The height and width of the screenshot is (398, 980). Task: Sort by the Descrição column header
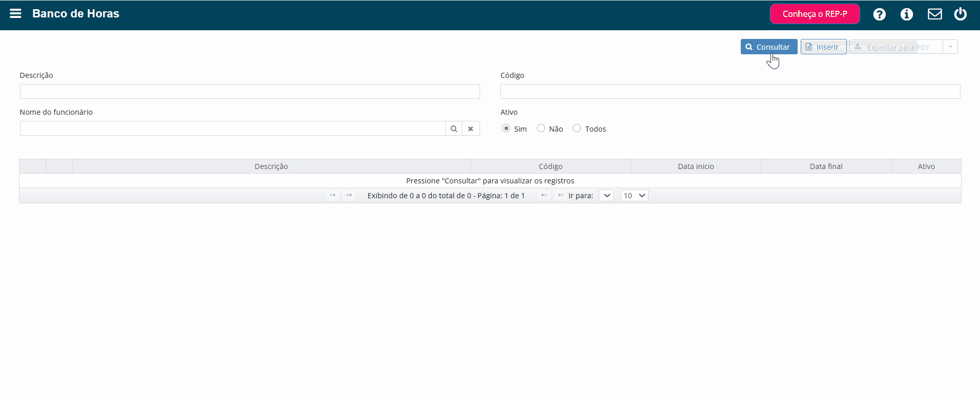pyautogui.click(x=272, y=166)
